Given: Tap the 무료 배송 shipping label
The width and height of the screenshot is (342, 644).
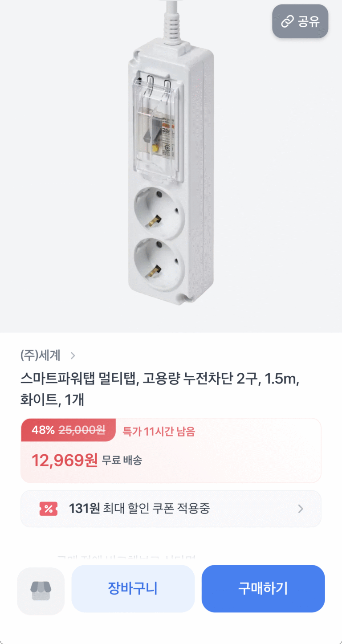Looking at the screenshot, I should (122, 461).
